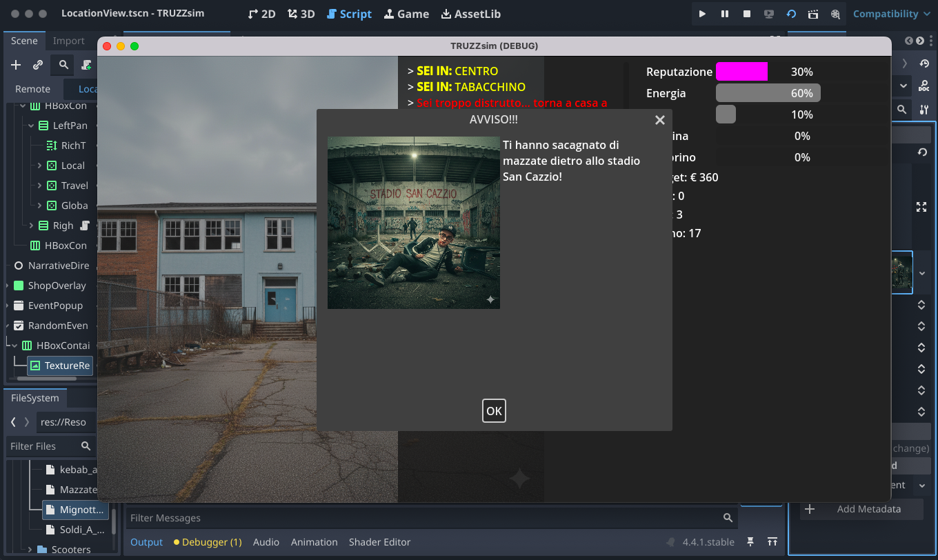Open the Audio bottom panel

click(x=266, y=542)
